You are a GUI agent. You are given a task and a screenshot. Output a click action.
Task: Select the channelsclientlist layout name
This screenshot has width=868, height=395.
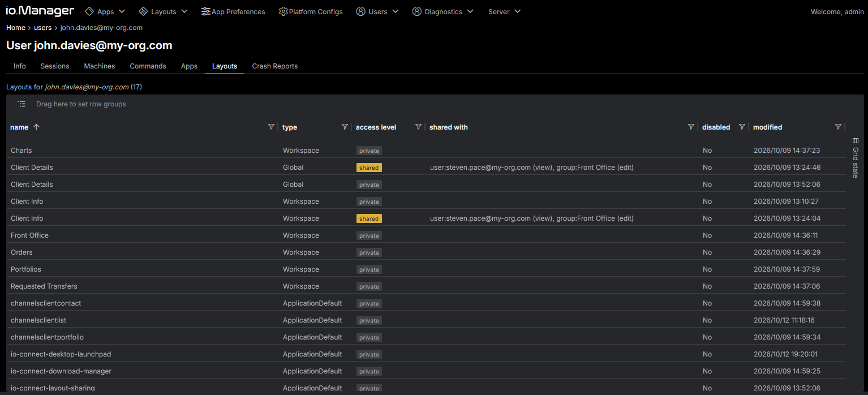(38, 320)
